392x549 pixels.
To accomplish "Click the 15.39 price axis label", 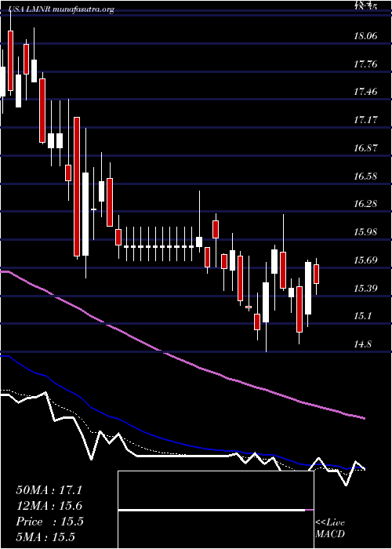I will click(x=365, y=289).
